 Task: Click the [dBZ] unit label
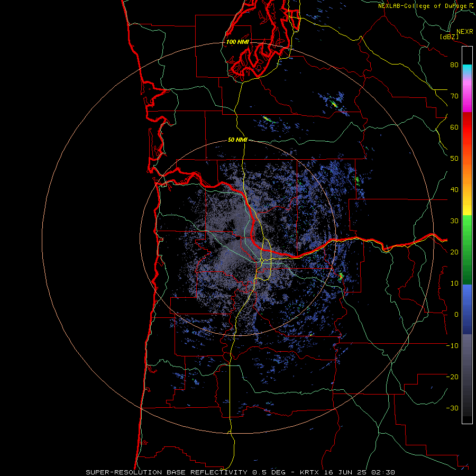[449, 37]
